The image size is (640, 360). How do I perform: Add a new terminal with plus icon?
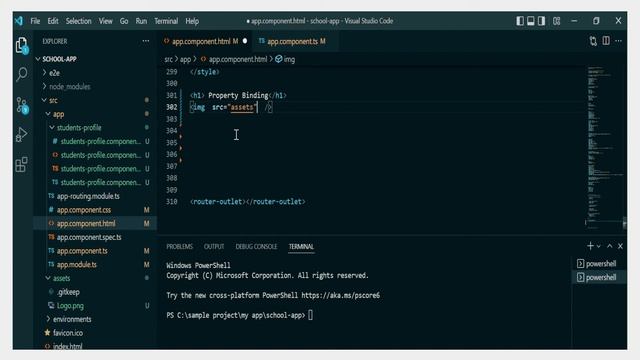tap(590, 246)
